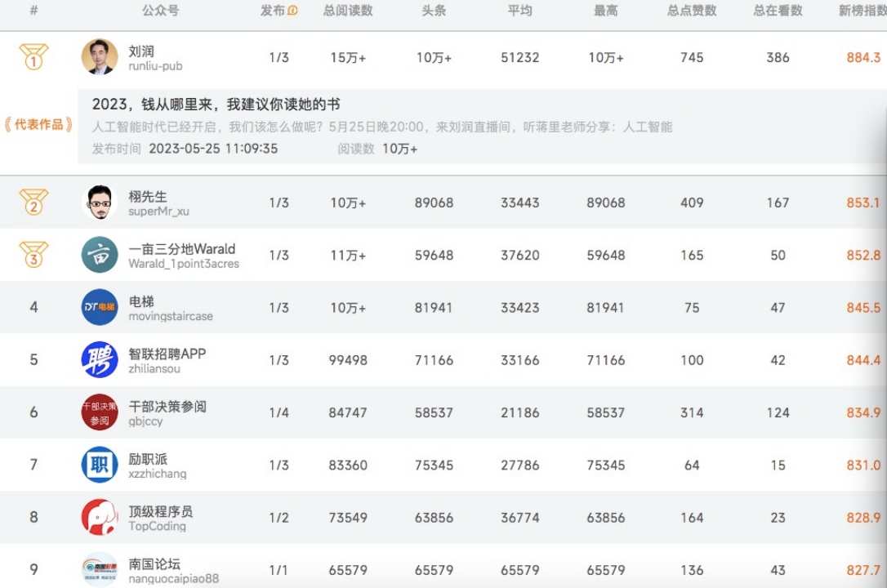Open 励职派 avatar icon
Image resolution: width=887 pixels, height=588 pixels.
100,465
